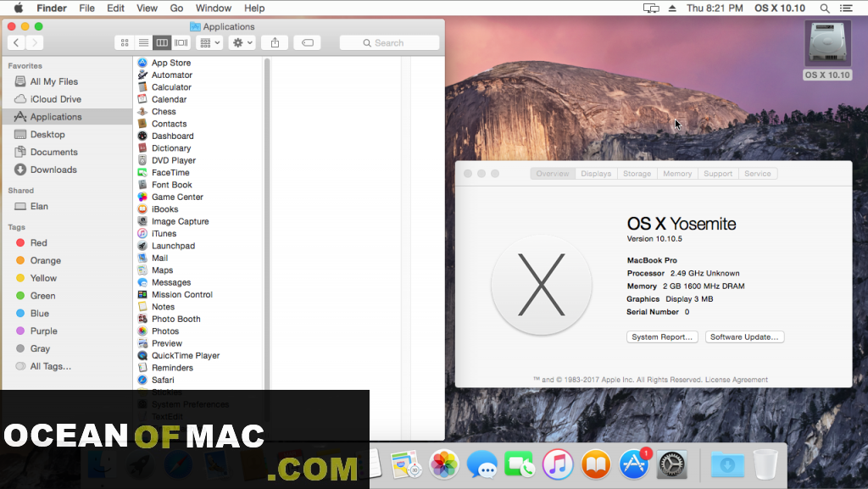Open License Agreement link

pos(737,380)
